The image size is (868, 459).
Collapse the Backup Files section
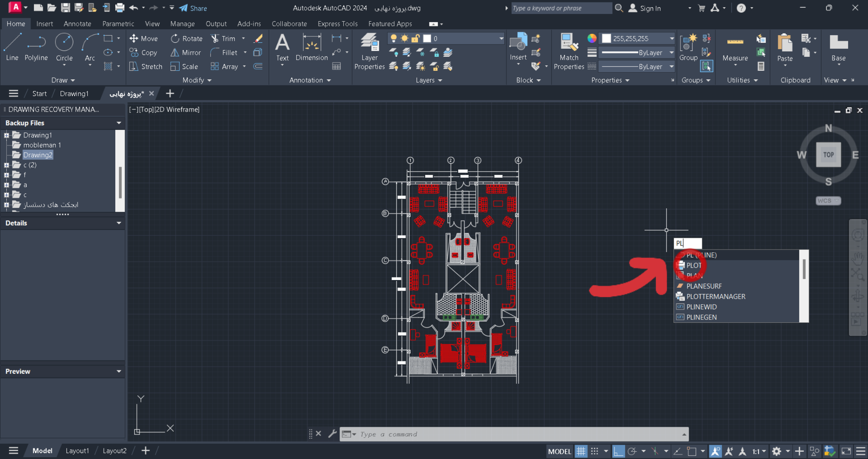pos(119,123)
